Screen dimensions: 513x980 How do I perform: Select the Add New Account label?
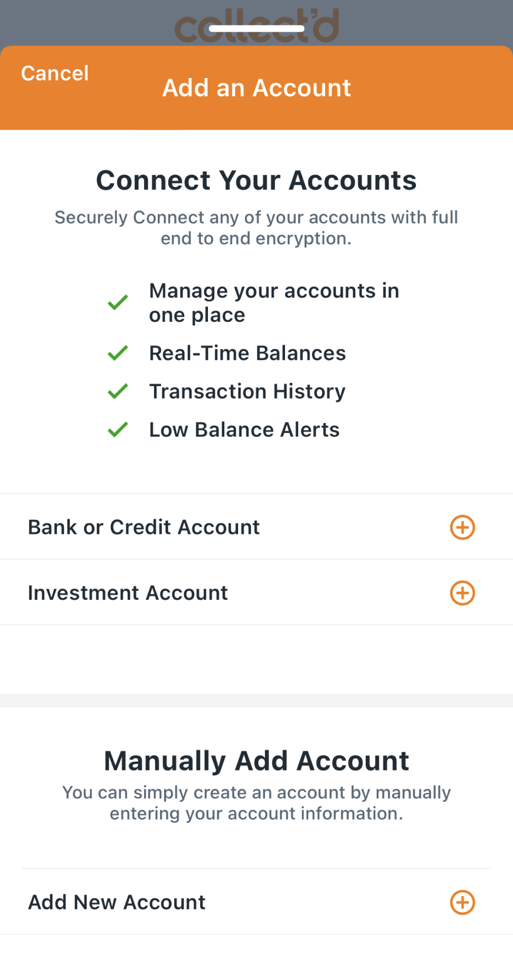click(117, 902)
